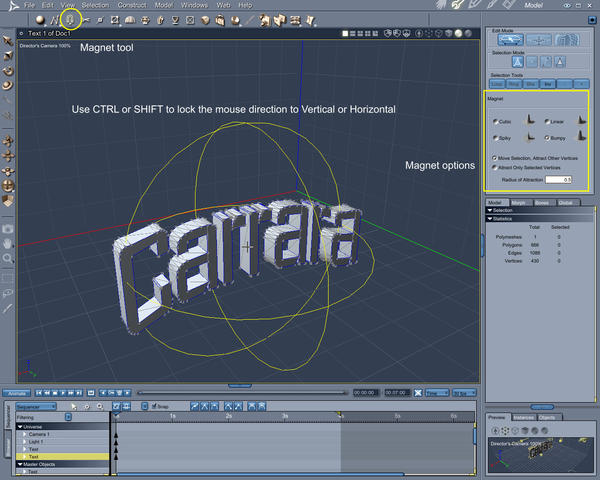Image resolution: width=600 pixels, height=480 pixels.
Task: Click the Loop selection tool button
Action: [x=497, y=84]
